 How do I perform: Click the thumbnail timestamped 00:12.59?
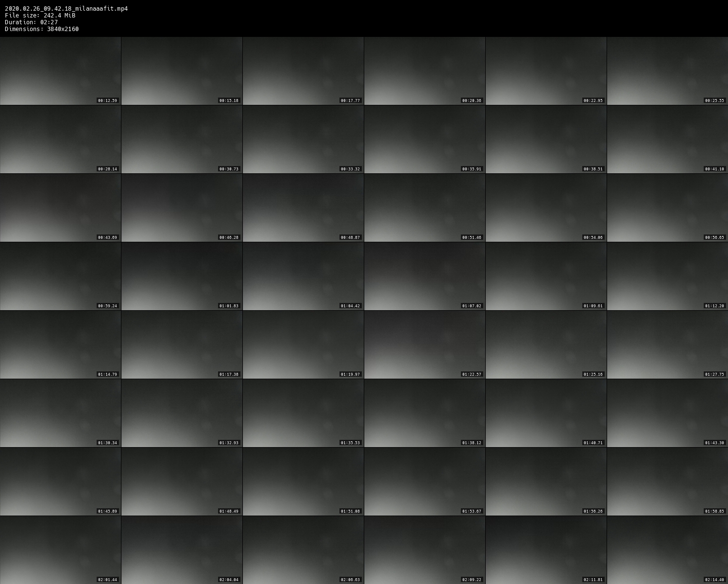pos(60,71)
